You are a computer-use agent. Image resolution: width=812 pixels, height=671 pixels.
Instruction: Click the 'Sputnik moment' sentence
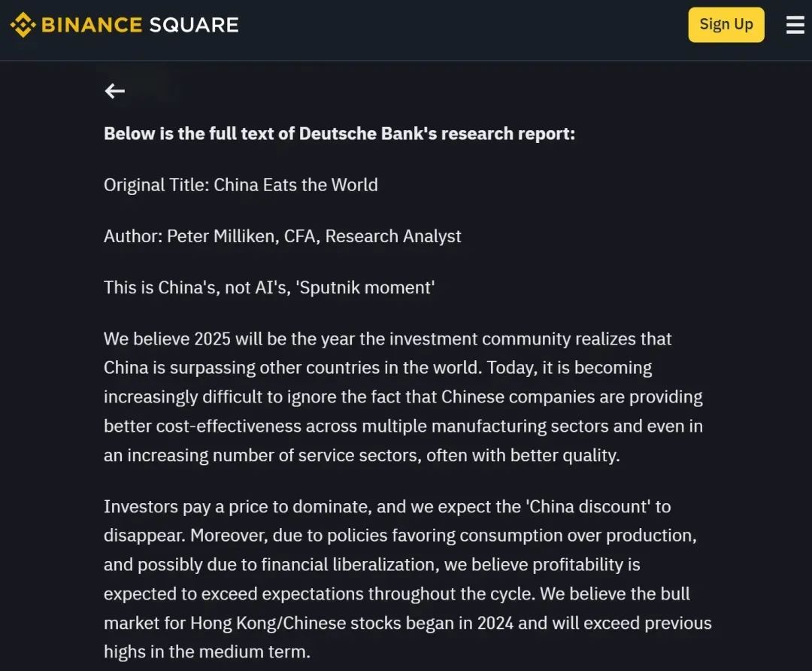coord(269,287)
